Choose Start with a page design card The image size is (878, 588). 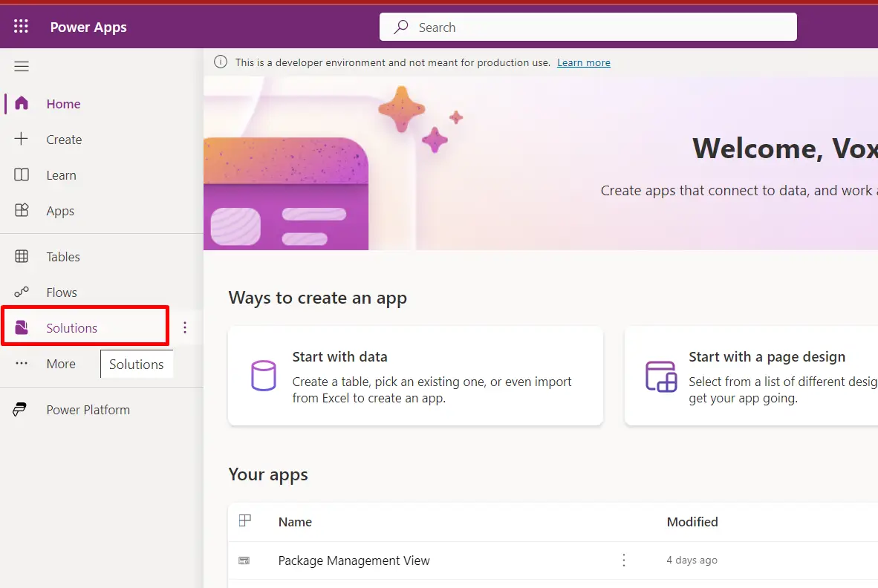pyautogui.click(x=752, y=376)
